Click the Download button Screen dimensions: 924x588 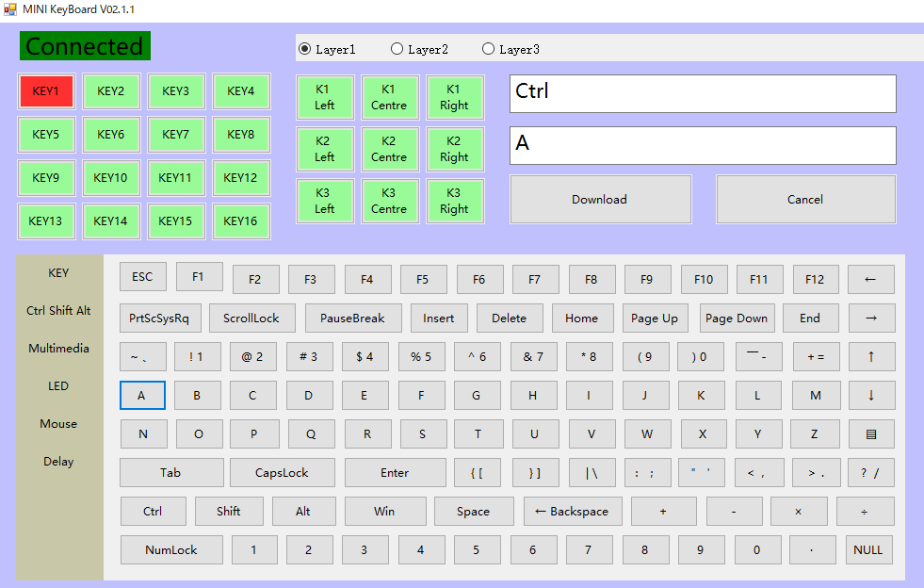click(x=600, y=199)
